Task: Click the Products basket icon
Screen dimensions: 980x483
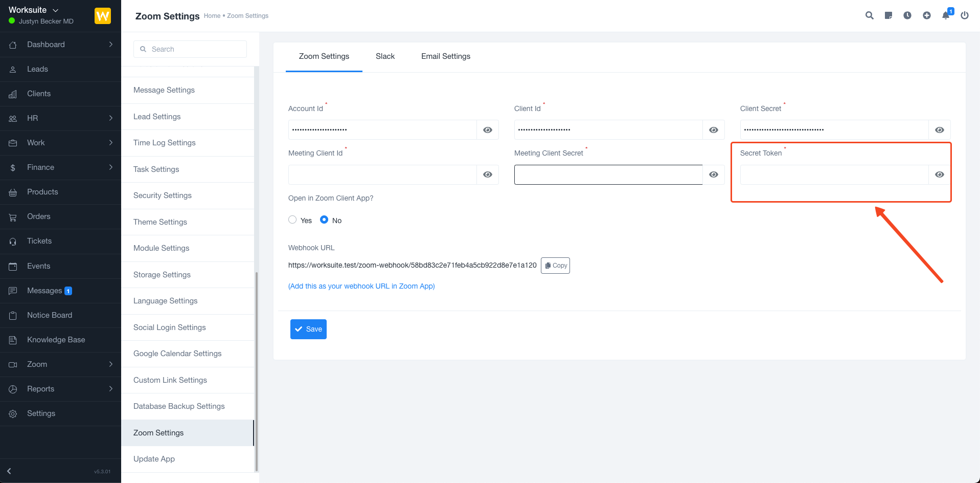Action: pyautogui.click(x=13, y=192)
